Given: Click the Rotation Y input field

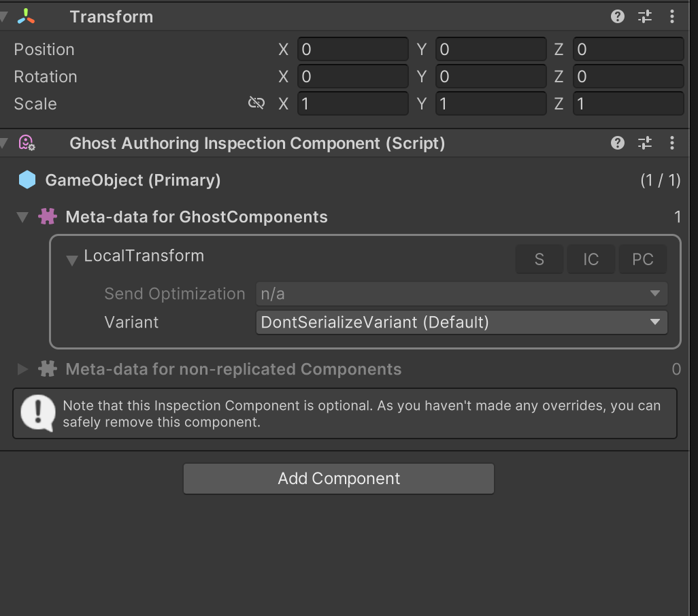Looking at the screenshot, I should (491, 77).
